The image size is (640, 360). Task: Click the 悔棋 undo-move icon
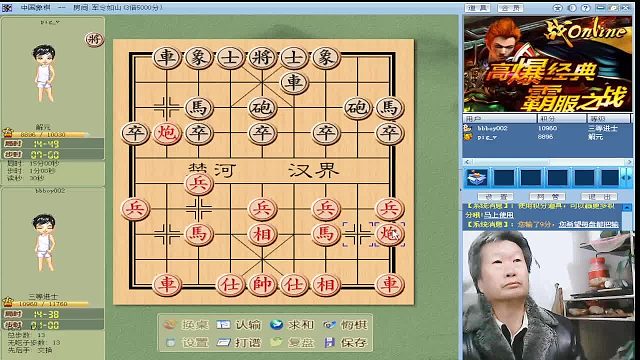tap(329, 325)
